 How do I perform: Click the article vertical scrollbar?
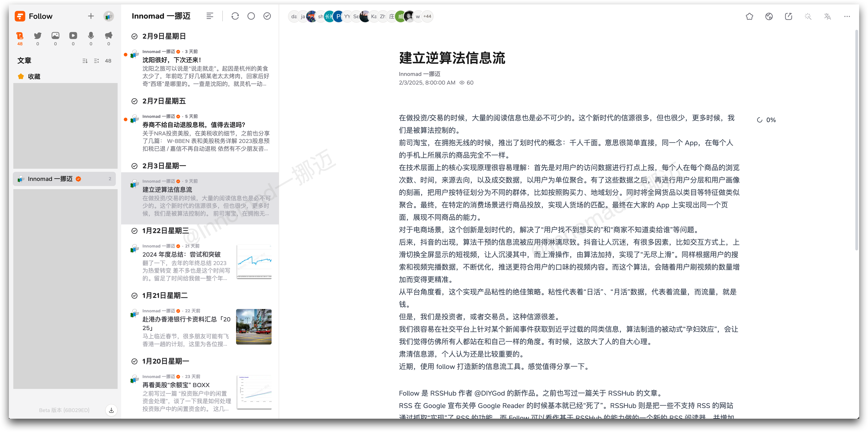click(x=856, y=140)
